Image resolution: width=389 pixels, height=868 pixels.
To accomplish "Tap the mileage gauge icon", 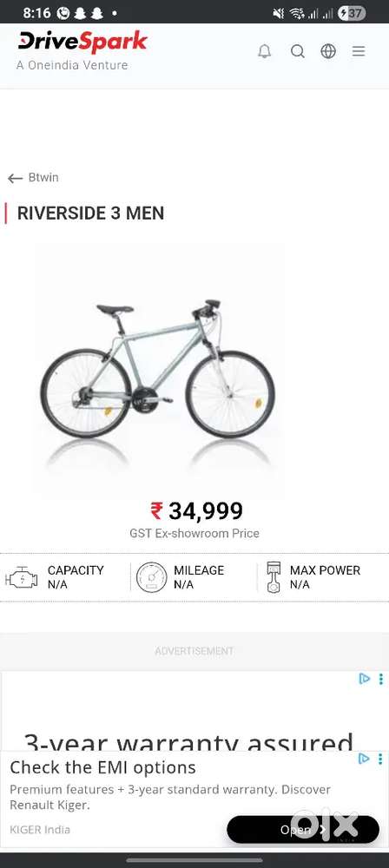I will click(151, 578).
